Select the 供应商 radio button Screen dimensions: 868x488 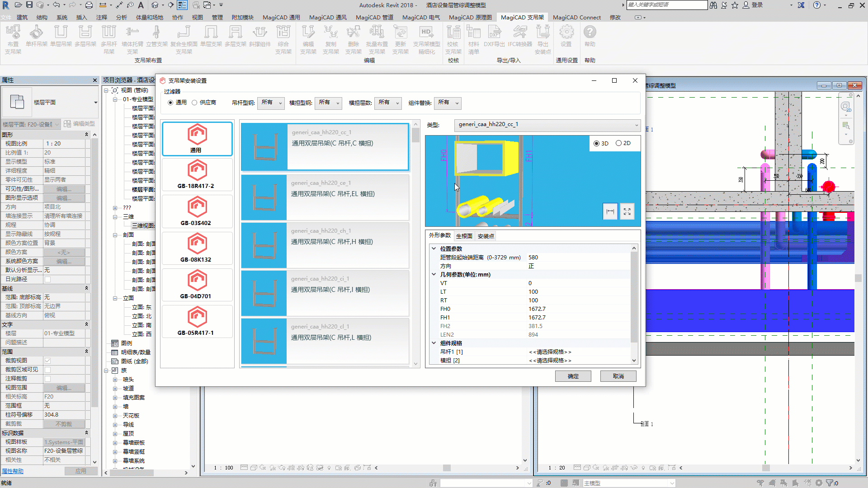click(194, 103)
